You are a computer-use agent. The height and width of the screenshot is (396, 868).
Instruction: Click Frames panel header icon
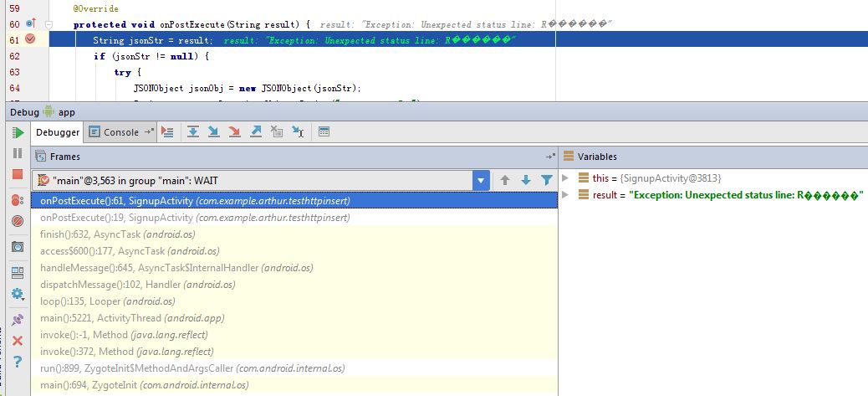tap(40, 157)
